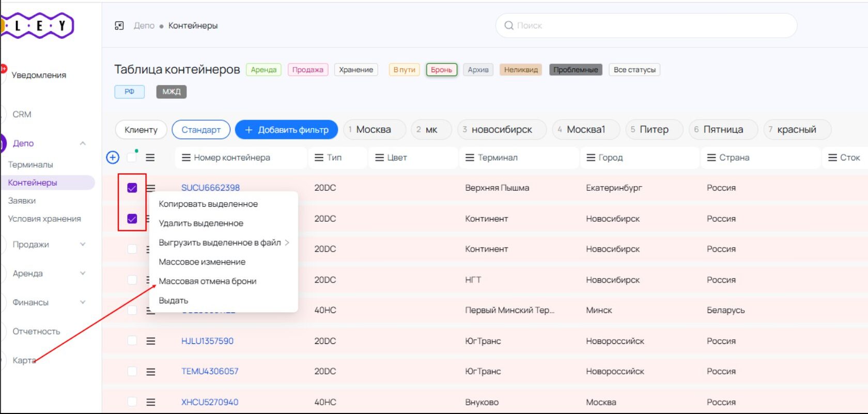Expand the Продажи section chevron
Image resolution: width=868 pixels, height=414 pixels.
point(83,244)
